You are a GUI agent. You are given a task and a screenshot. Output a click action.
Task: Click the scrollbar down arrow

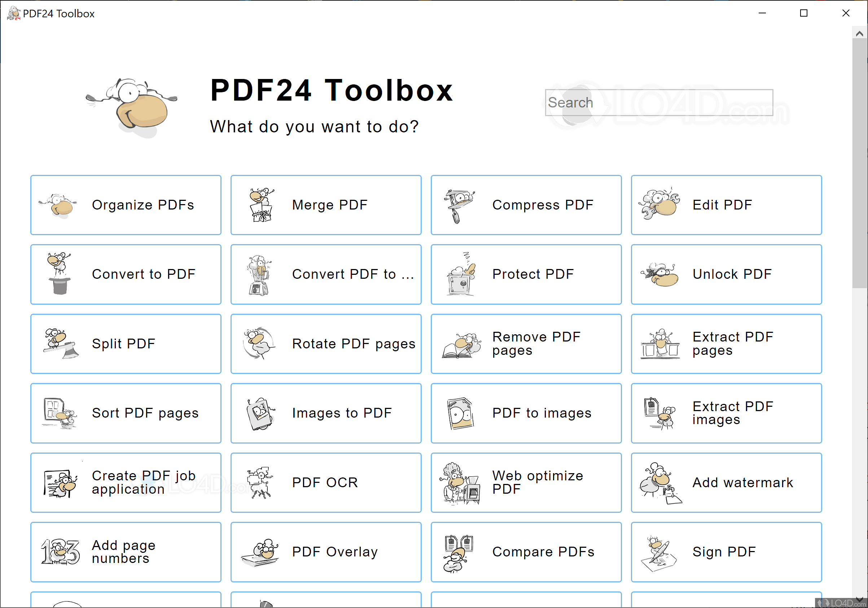(x=859, y=600)
